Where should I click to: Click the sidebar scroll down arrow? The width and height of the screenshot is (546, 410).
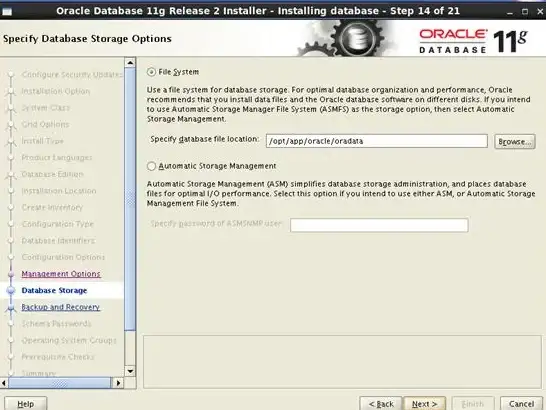click(130, 371)
